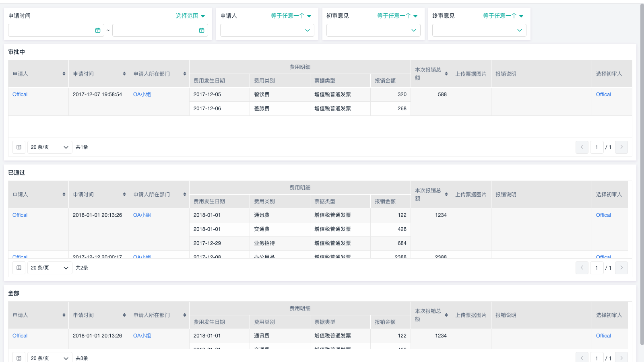The image size is (644, 362).
Task: Click 2017-12-07 19:58:54 timestamp cell
Action: tap(99, 101)
